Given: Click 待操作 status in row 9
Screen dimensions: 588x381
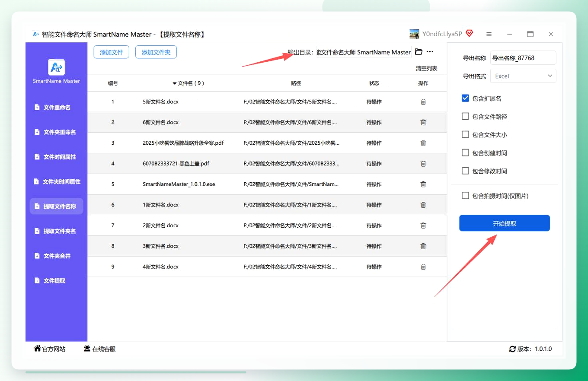Looking at the screenshot, I should pos(374,267).
